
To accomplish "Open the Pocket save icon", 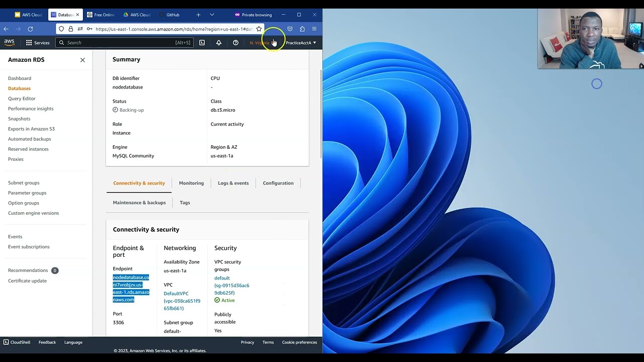I will click(290, 29).
